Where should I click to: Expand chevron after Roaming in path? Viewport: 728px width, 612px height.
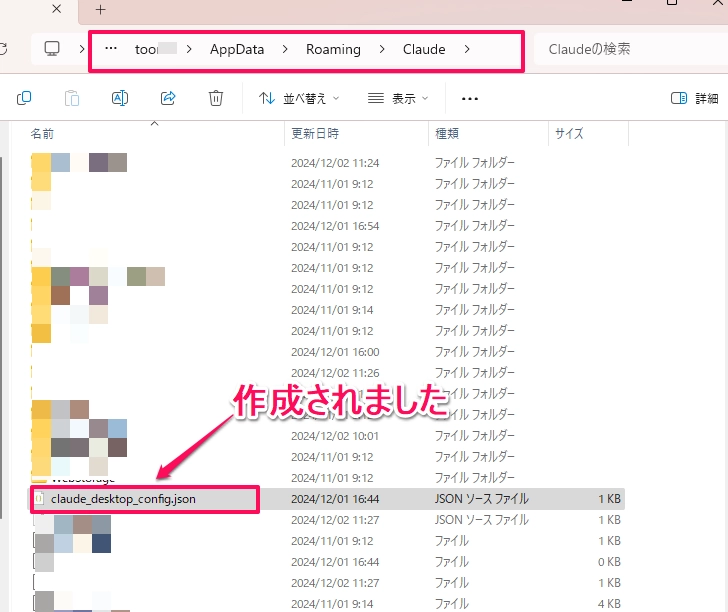[382, 49]
